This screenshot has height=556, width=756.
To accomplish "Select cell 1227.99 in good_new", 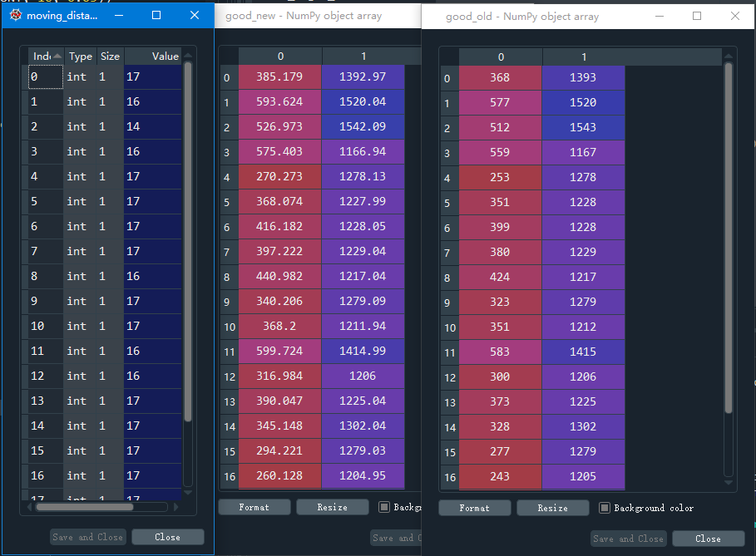I will 363,201.
